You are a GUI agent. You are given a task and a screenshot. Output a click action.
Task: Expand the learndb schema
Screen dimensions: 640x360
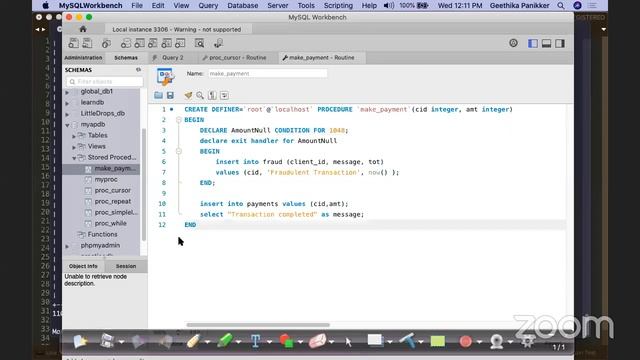click(67, 103)
